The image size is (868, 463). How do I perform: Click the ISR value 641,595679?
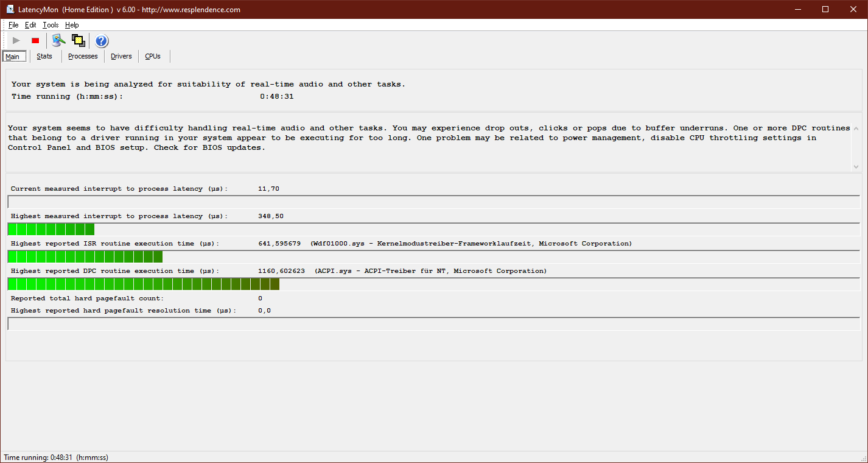[279, 244]
